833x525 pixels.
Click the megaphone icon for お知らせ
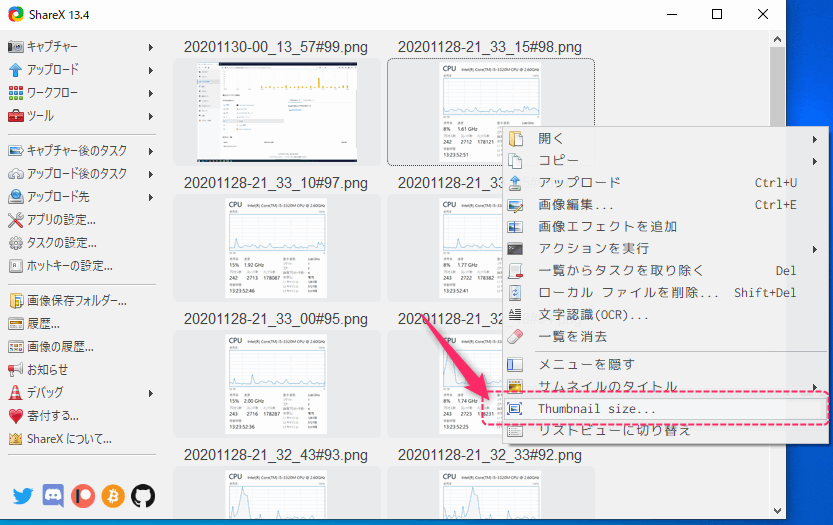click(x=16, y=370)
